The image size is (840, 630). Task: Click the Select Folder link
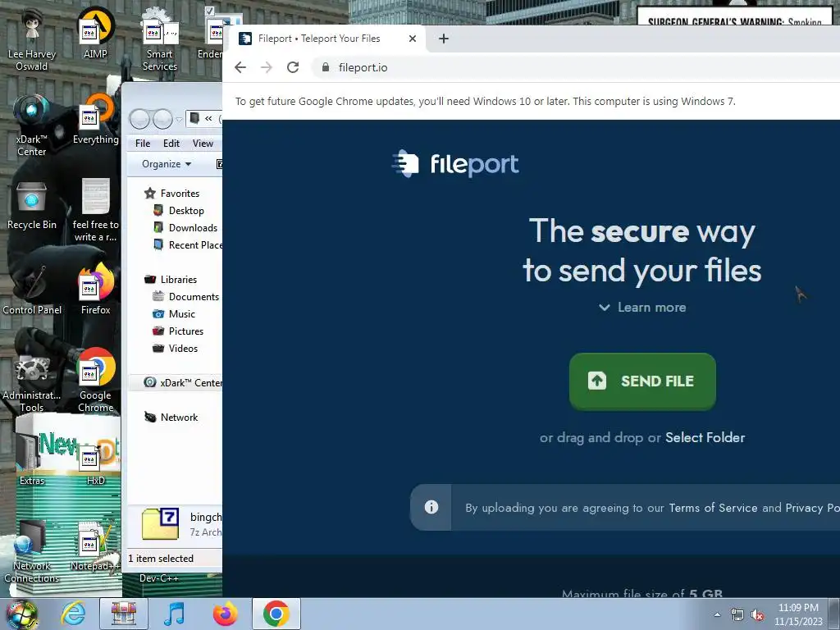coord(705,438)
